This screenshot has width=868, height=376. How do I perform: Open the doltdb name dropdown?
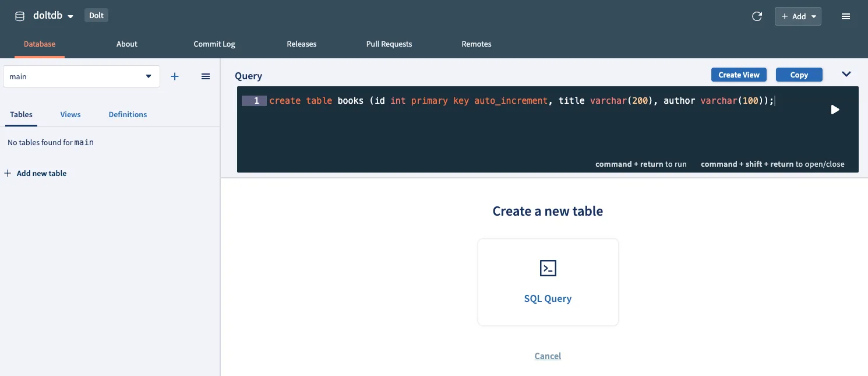click(70, 16)
